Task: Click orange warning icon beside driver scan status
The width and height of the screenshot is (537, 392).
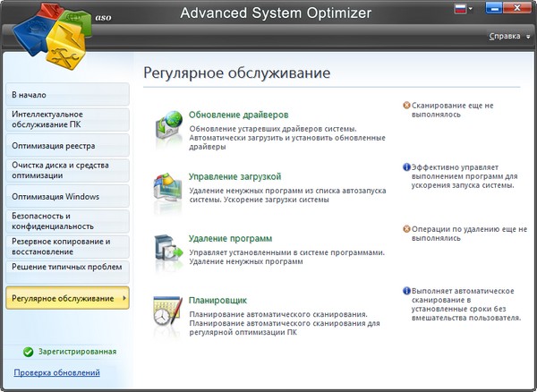Action: coord(406,105)
